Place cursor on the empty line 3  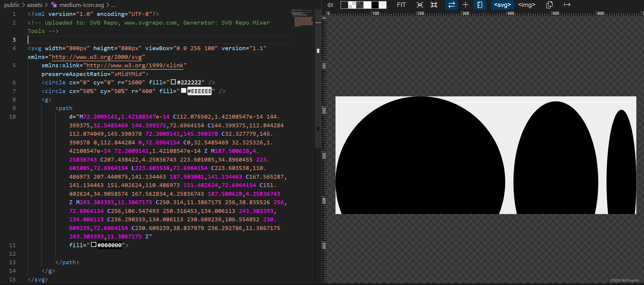point(158,40)
